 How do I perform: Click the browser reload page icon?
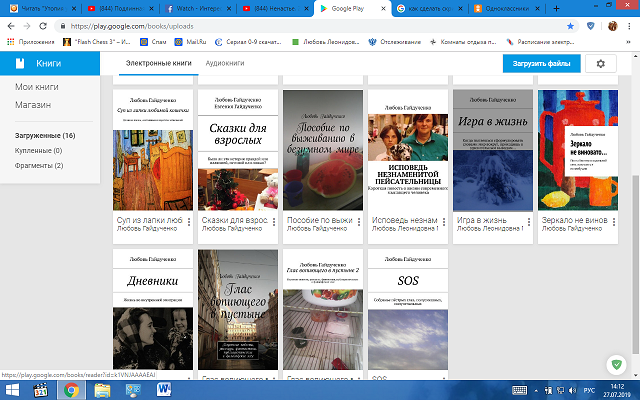pyautogui.click(x=48, y=27)
